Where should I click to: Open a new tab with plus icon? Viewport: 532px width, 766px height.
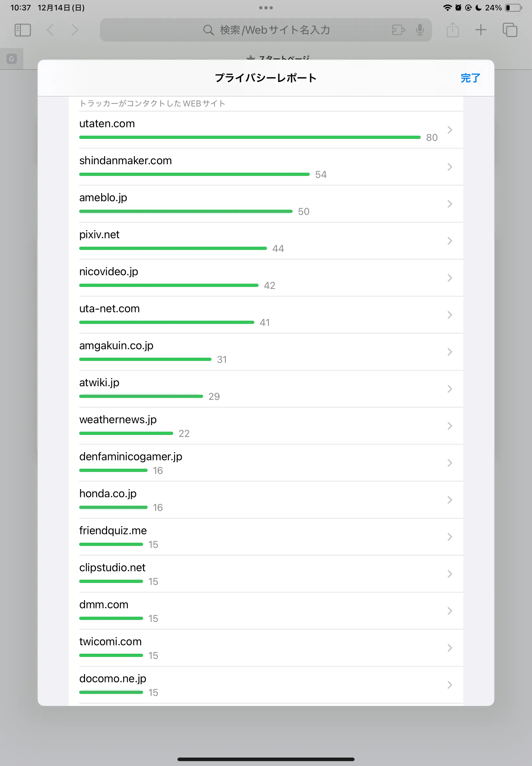click(480, 30)
